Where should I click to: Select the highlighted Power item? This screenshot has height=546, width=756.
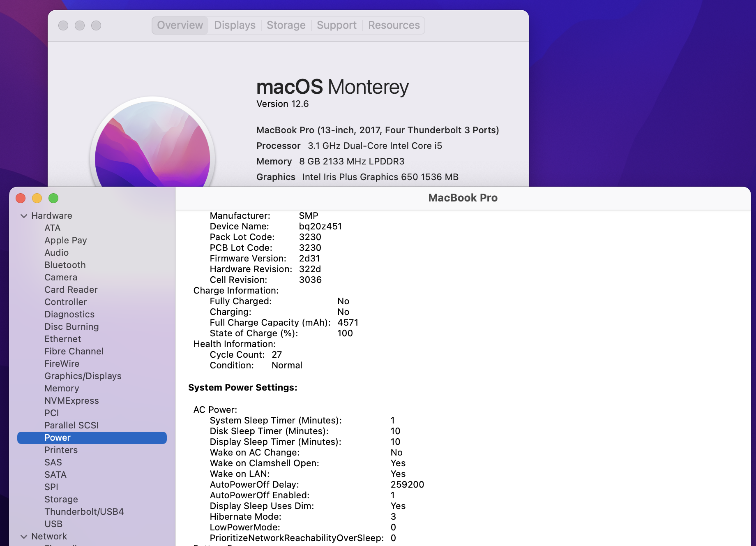[58, 438]
